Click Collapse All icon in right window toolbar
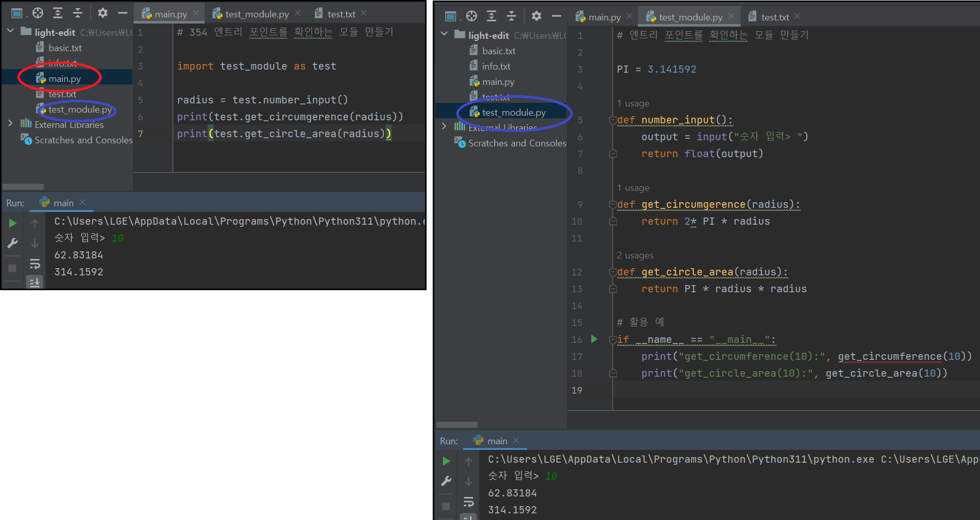This screenshot has height=520, width=980. click(x=511, y=16)
